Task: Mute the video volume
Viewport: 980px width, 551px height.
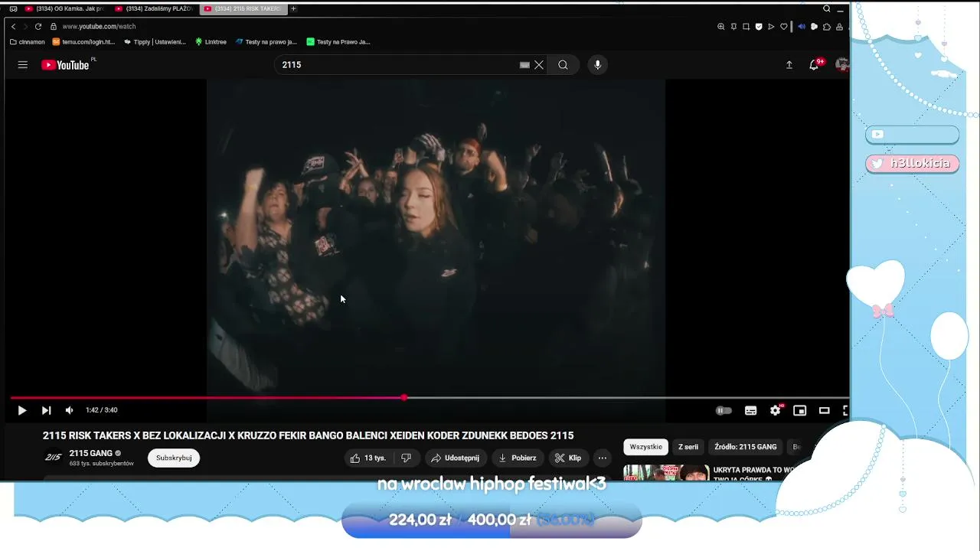Action: click(69, 411)
